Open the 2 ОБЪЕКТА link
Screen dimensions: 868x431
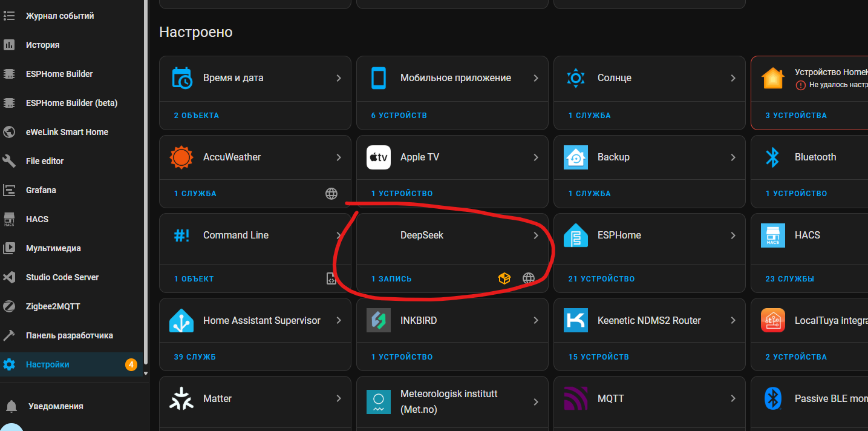[197, 116]
